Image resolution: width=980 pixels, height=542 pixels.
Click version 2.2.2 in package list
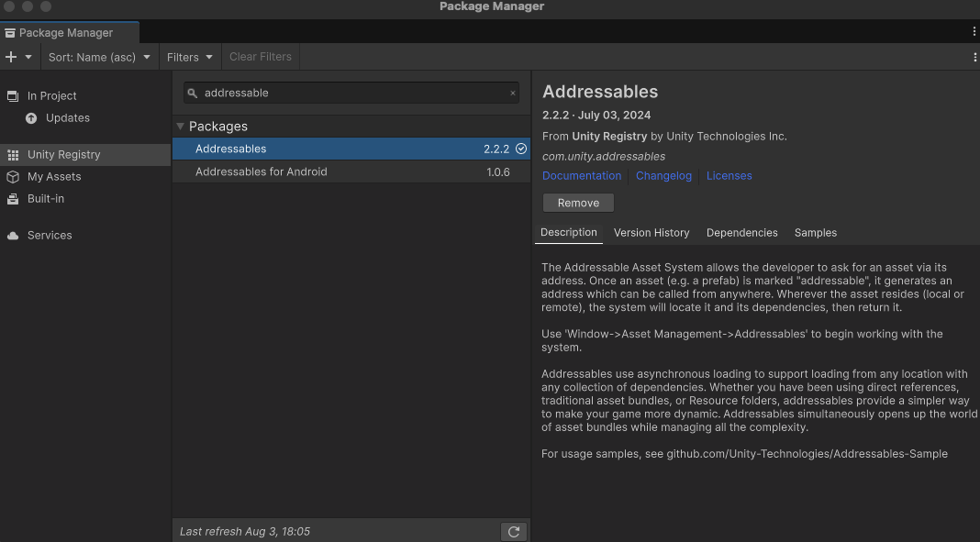(x=496, y=149)
